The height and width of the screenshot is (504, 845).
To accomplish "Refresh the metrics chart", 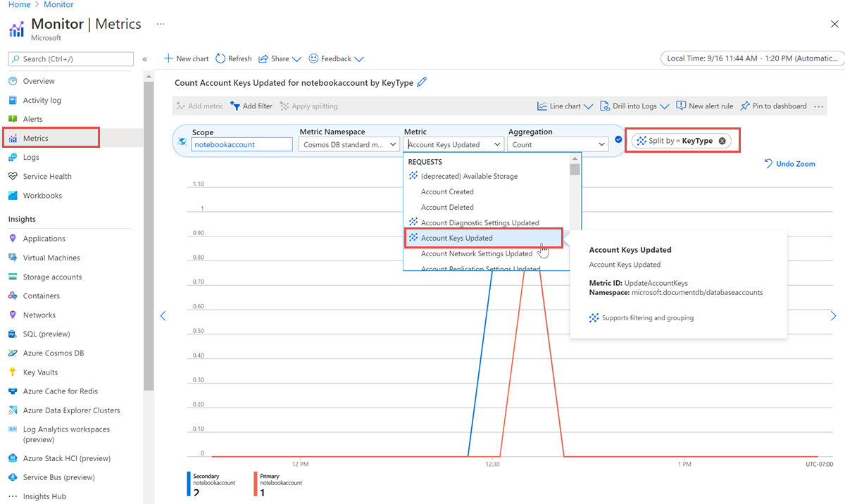I will pyautogui.click(x=234, y=58).
